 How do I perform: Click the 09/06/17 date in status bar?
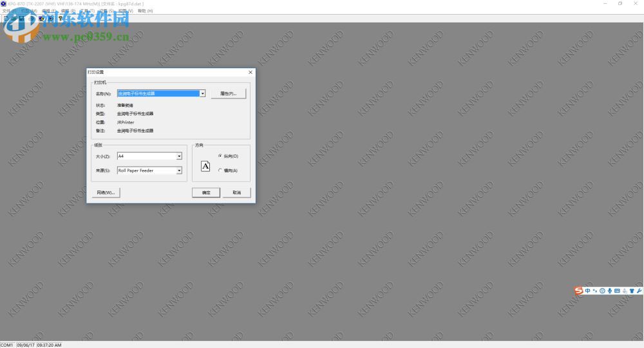[x=26, y=345]
